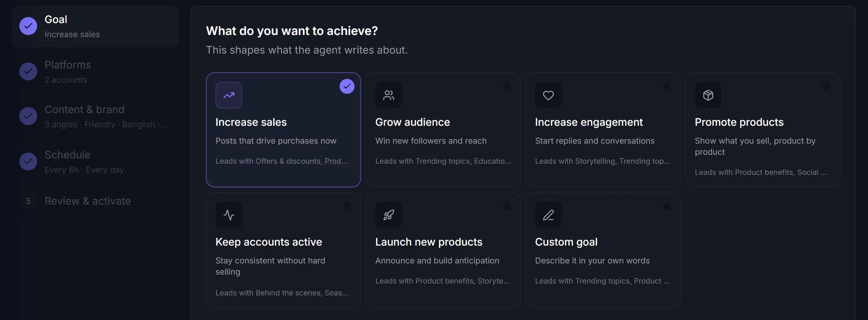Pick the Keep accounts active goal title
Image resolution: width=868 pixels, height=320 pixels.
269,242
